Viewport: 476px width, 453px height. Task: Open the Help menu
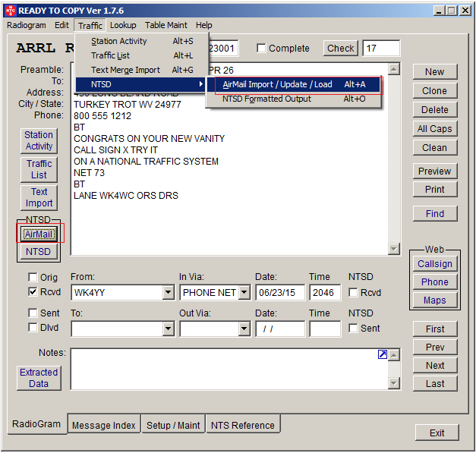pyautogui.click(x=203, y=25)
